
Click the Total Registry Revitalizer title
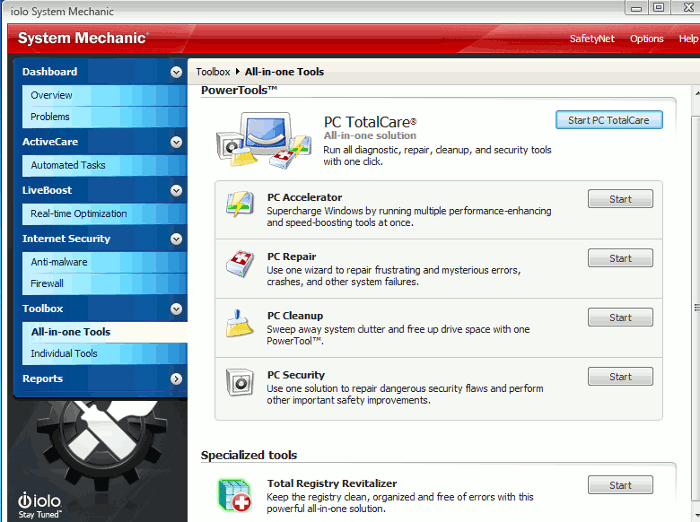click(x=332, y=484)
